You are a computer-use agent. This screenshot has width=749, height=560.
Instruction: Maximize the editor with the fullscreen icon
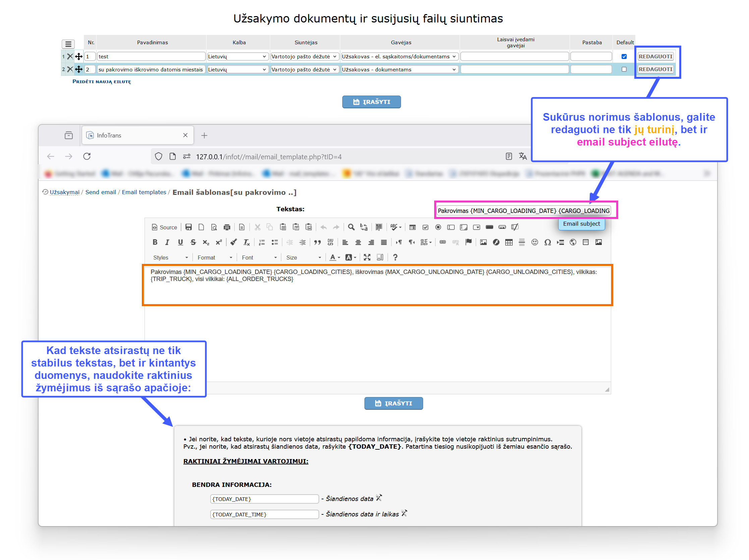coord(367,257)
